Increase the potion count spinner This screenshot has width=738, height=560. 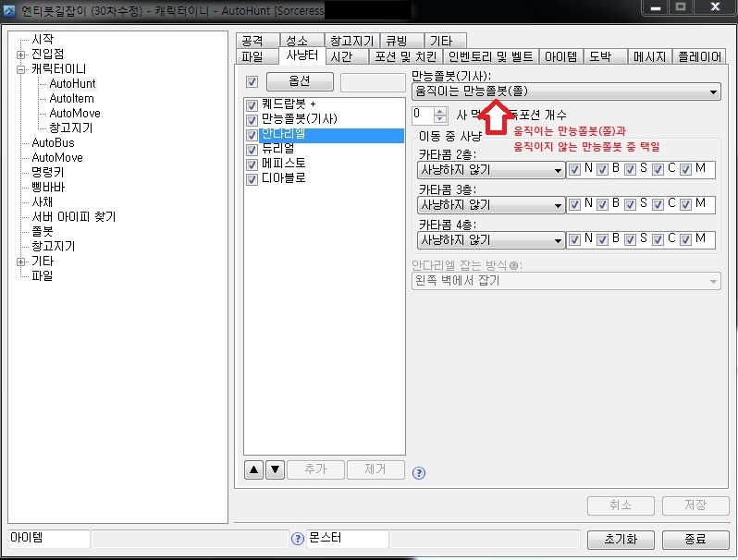[440, 111]
